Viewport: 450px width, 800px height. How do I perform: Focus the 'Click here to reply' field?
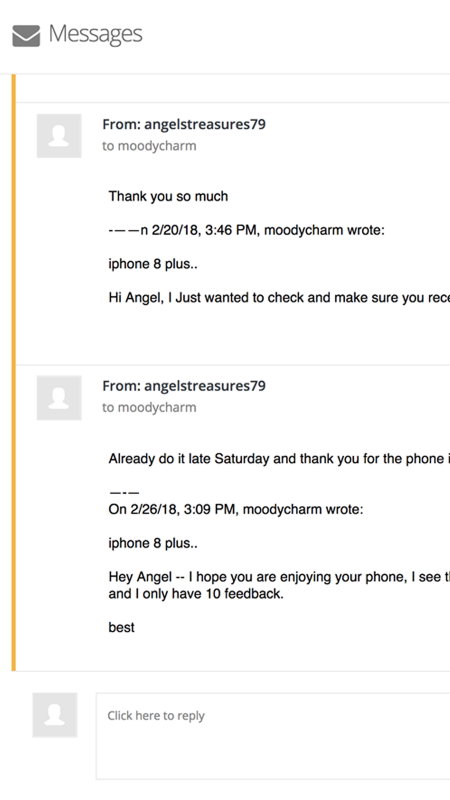point(273,736)
